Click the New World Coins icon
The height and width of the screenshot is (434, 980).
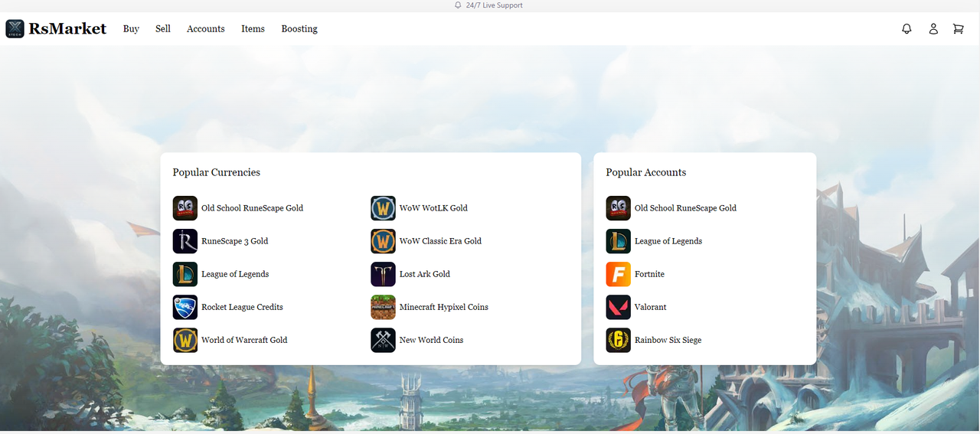coord(383,340)
